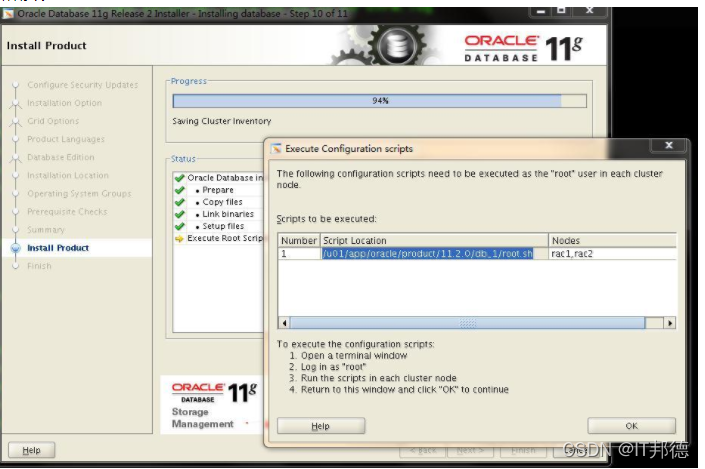Click Help button in main installer window
Viewport: 705px width, 469px height.
pyautogui.click(x=31, y=450)
